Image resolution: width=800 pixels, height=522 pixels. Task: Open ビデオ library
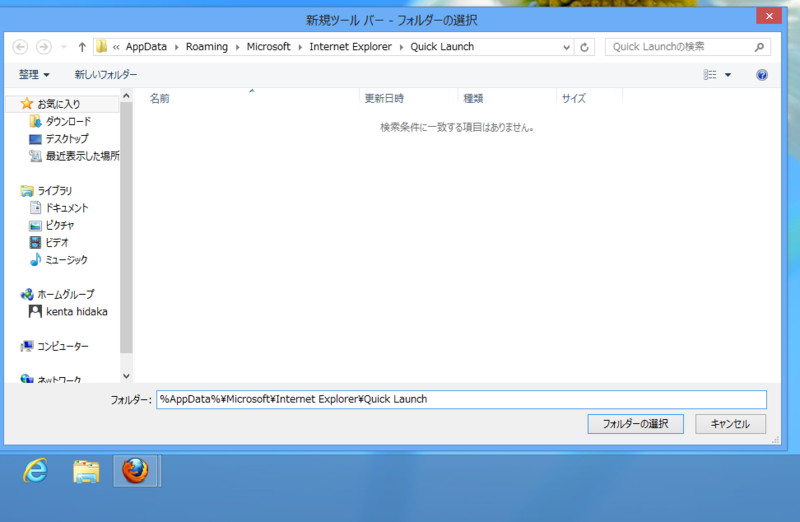57,243
